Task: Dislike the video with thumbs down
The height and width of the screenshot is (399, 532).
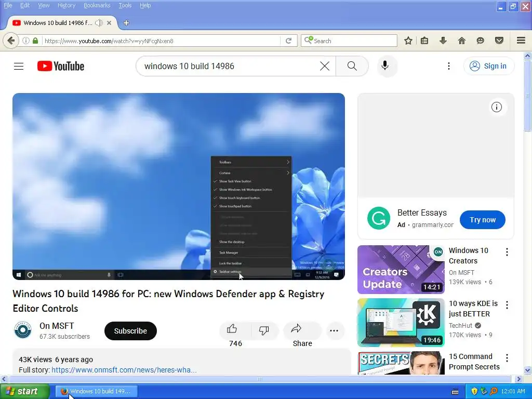Action: (264, 330)
